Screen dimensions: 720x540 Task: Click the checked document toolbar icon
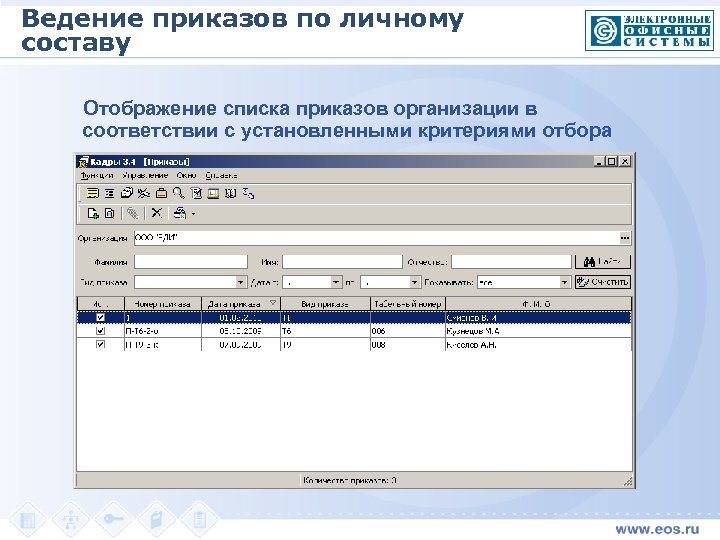click(197, 193)
